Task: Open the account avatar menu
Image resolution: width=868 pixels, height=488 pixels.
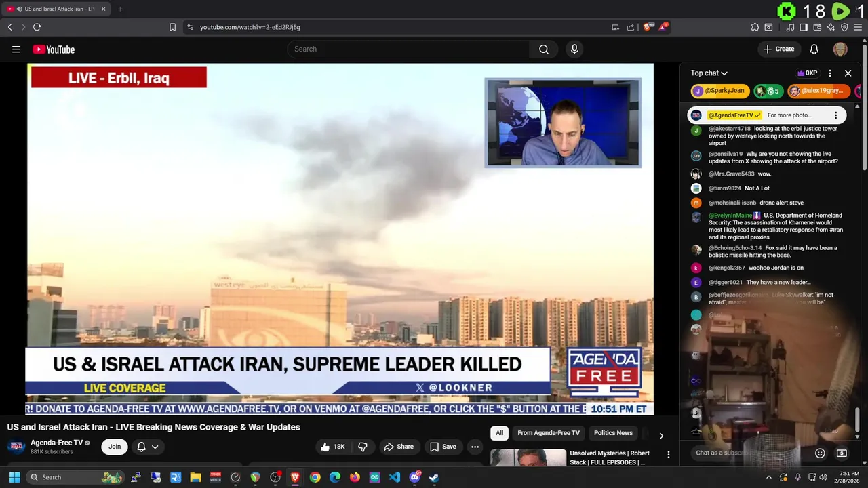Action: pyautogui.click(x=840, y=49)
